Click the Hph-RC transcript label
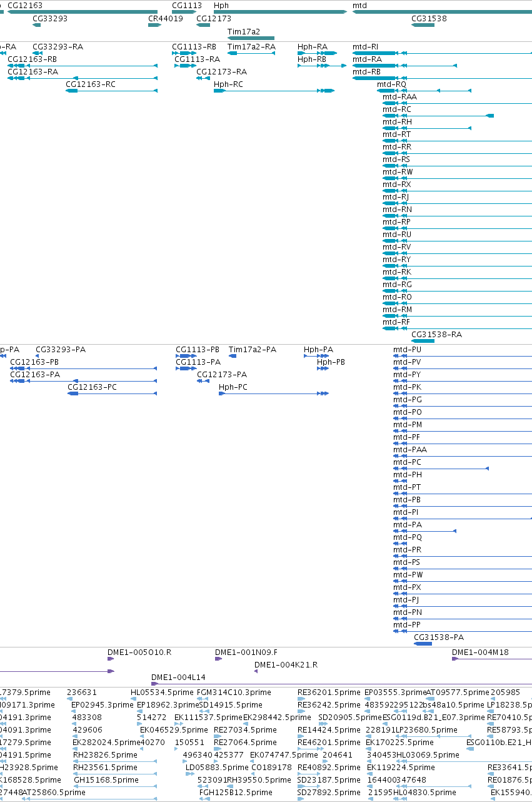 [x=228, y=84]
